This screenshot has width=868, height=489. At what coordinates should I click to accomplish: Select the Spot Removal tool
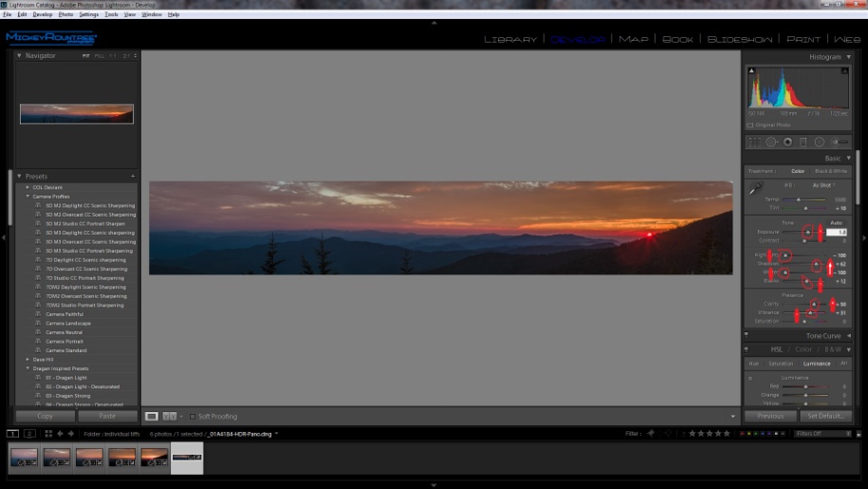(x=771, y=142)
